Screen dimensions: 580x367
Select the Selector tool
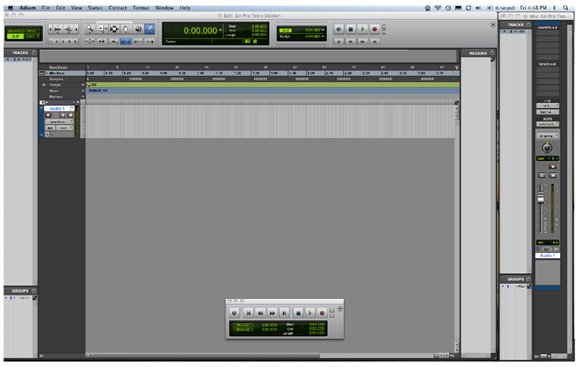[114, 29]
